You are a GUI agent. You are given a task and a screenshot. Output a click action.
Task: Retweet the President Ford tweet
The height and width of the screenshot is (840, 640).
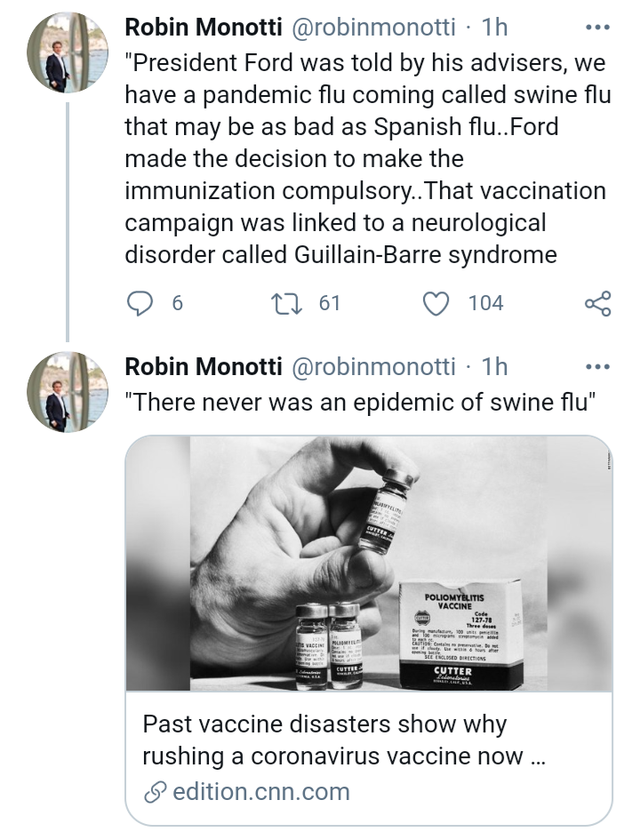(x=292, y=304)
